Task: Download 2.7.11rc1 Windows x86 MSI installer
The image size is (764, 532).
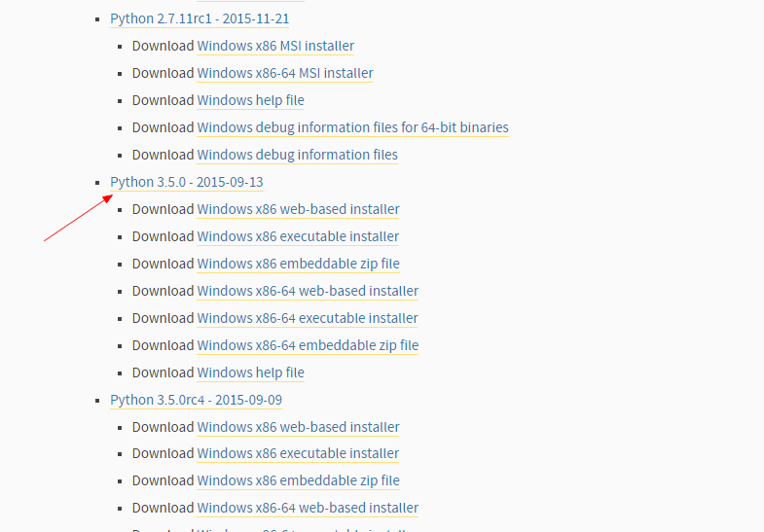Action: (275, 47)
